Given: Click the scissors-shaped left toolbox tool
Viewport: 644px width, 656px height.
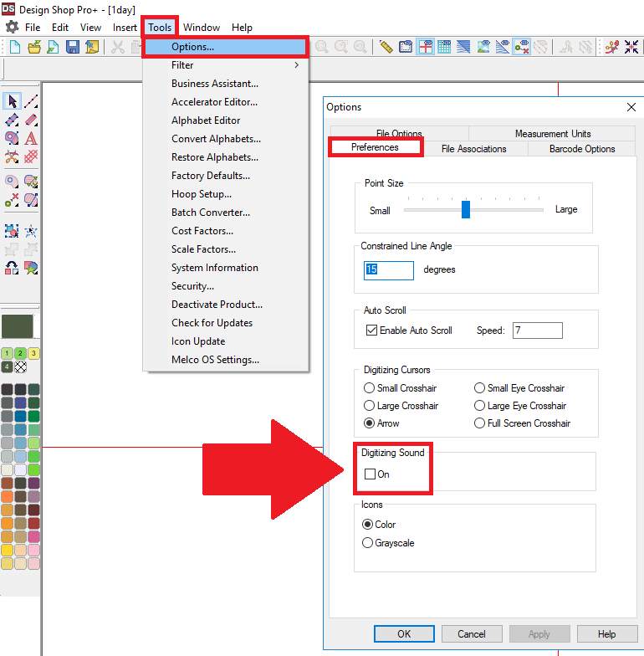Looking at the screenshot, I should tap(12, 156).
